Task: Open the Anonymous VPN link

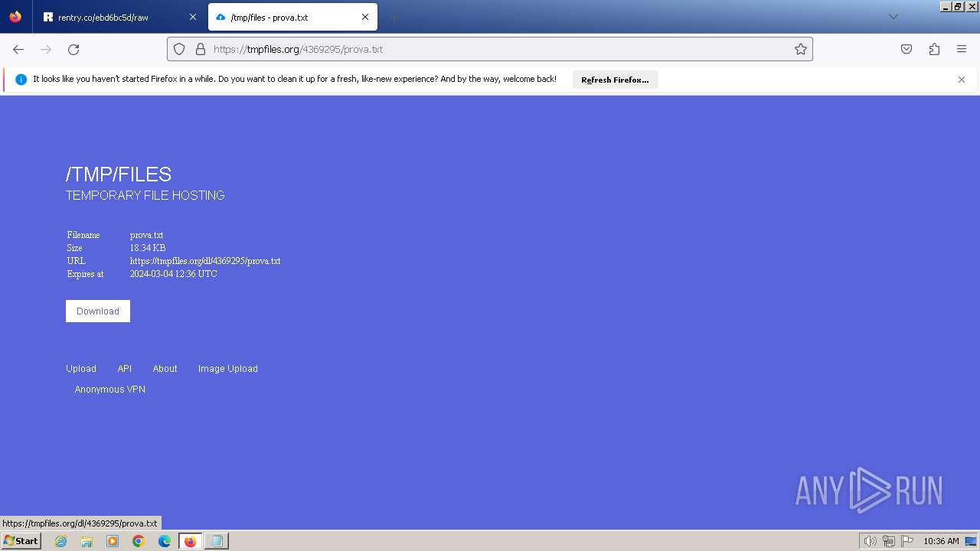Action: (x=110, y=390)
